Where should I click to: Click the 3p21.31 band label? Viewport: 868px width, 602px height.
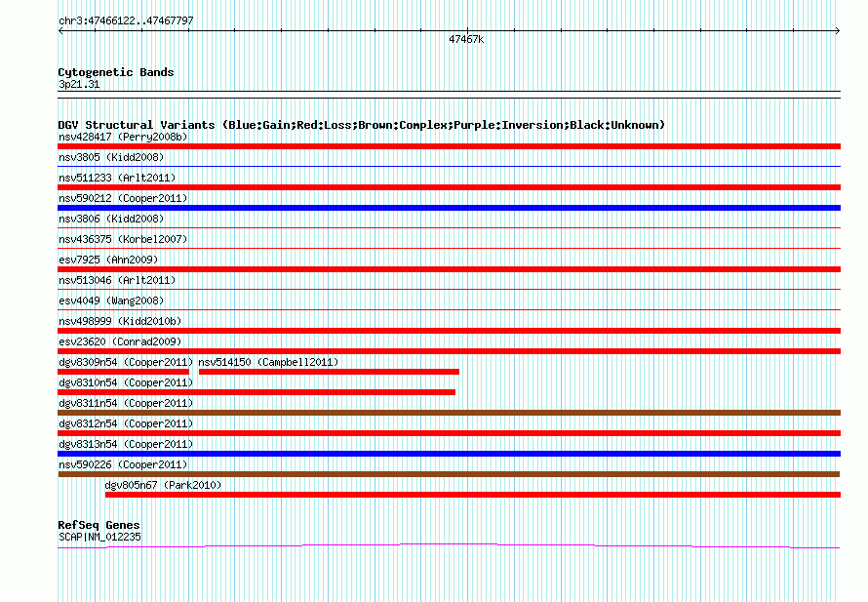(x=79, y=84)
